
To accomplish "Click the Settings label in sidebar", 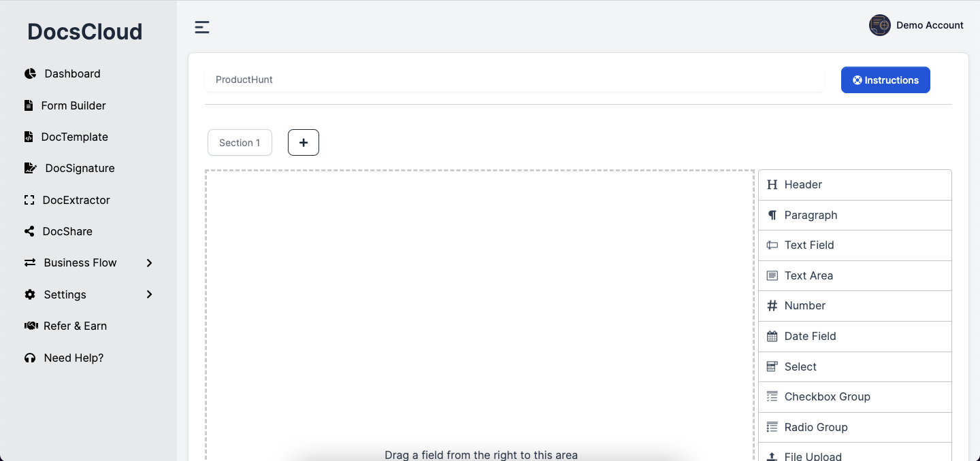I will 65,294.
